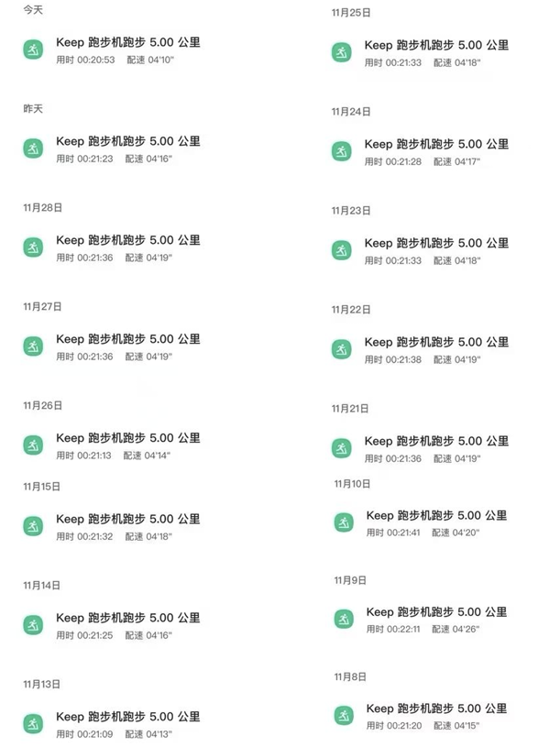The height and width of the screenshot is (747, 560).
Task: Click the treadmill icon under 11月15日
Action: pos(33,526)
